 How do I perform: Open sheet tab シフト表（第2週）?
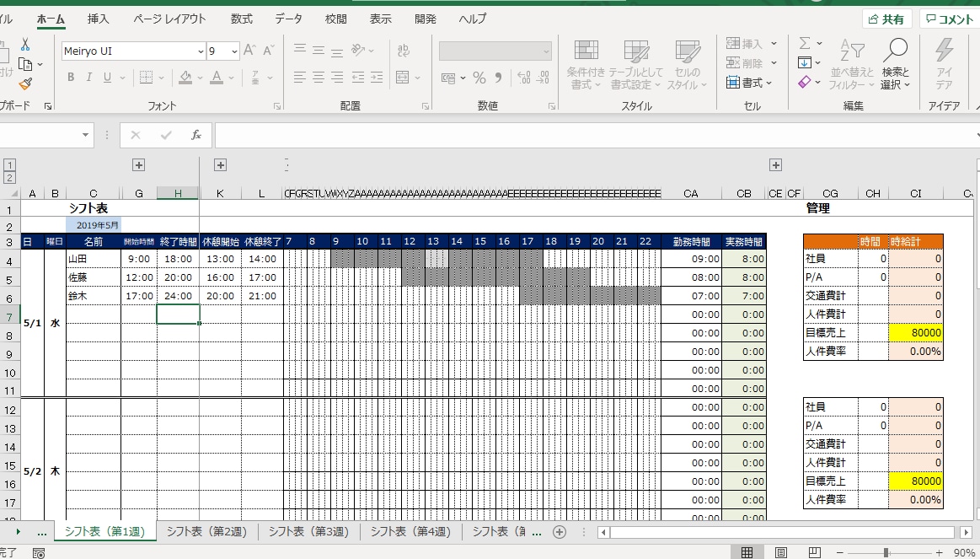(x=207, y=532)
